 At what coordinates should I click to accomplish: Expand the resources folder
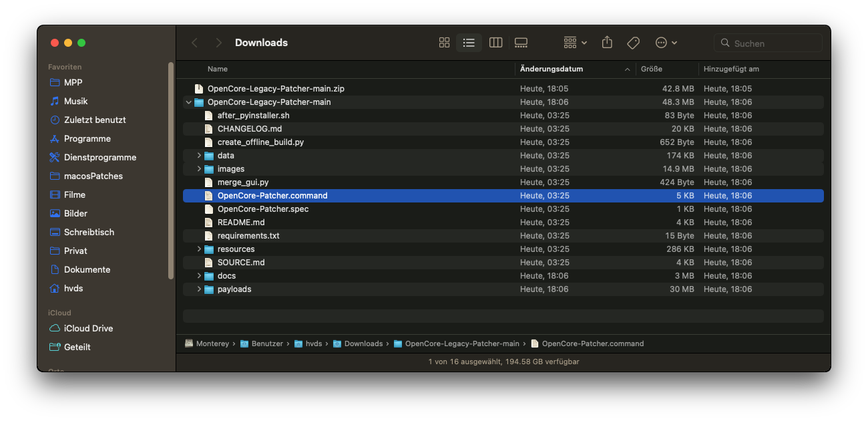(199, 249)
